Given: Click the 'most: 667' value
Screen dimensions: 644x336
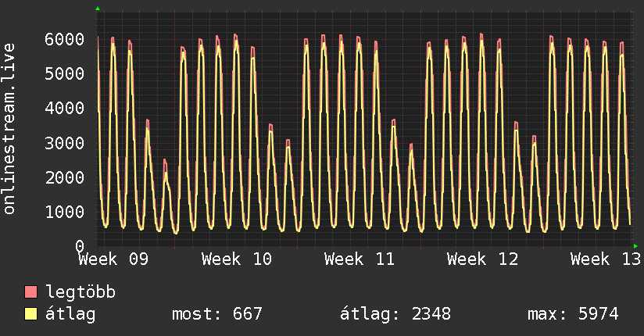Looking at the screenshot, I should [216, 314].
